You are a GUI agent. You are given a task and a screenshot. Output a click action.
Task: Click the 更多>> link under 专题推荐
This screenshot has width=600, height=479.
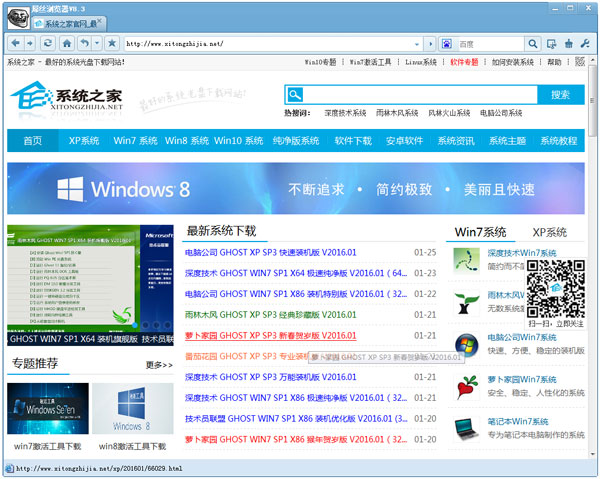pyautogui.click(x=159, y=365)
